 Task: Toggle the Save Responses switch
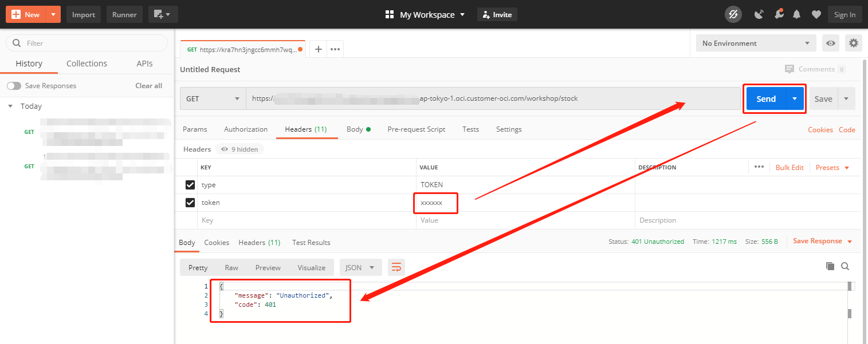14,86
